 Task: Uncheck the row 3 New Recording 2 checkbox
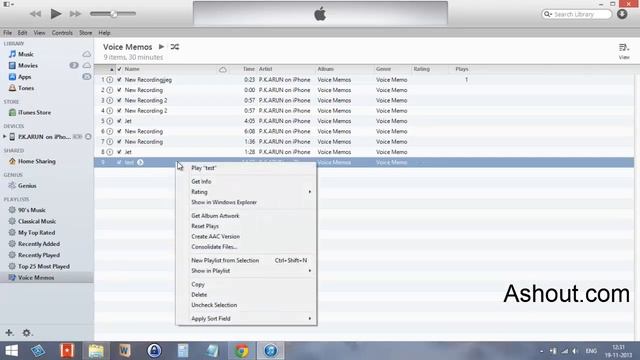click(119, 100)
